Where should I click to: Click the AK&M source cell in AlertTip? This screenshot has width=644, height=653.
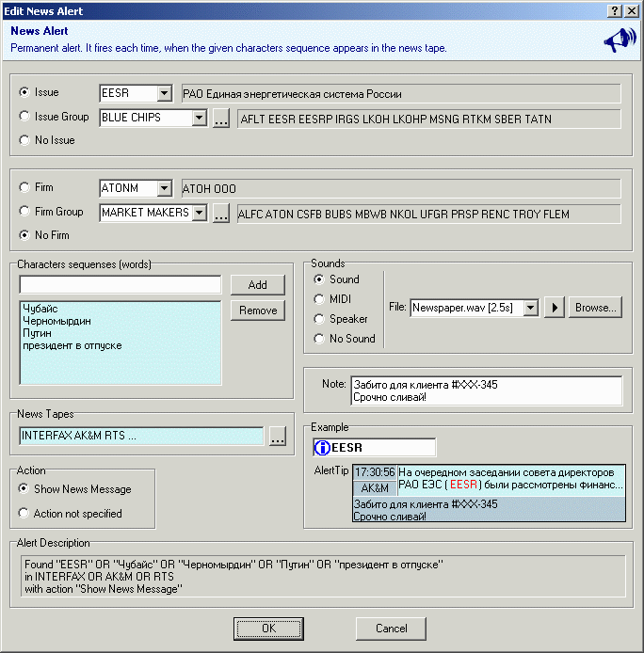pyautogui.click(x=375, y=488)
